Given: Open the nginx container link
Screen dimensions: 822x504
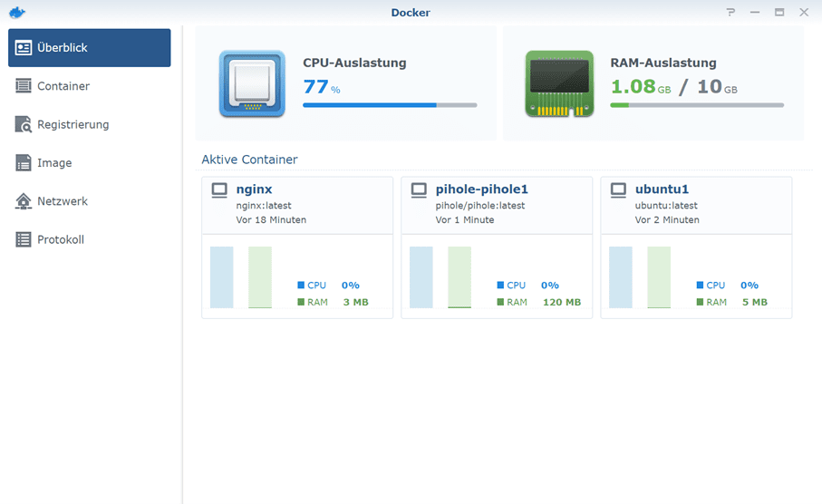Looking at the screenshot, I should 255,189.
